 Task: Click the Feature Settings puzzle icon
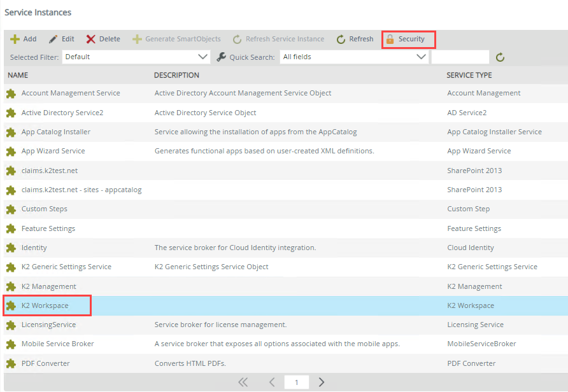(11, 228)
